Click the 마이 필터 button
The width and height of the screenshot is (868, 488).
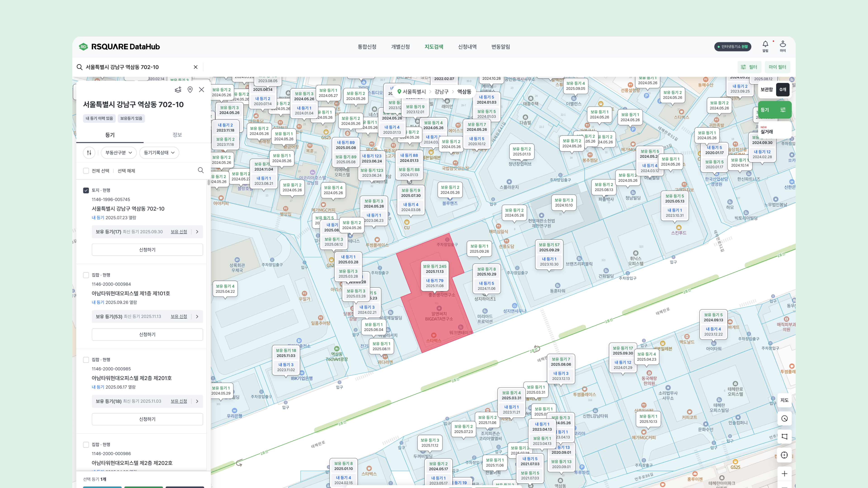pyautogui.click(x=777, y=67)
